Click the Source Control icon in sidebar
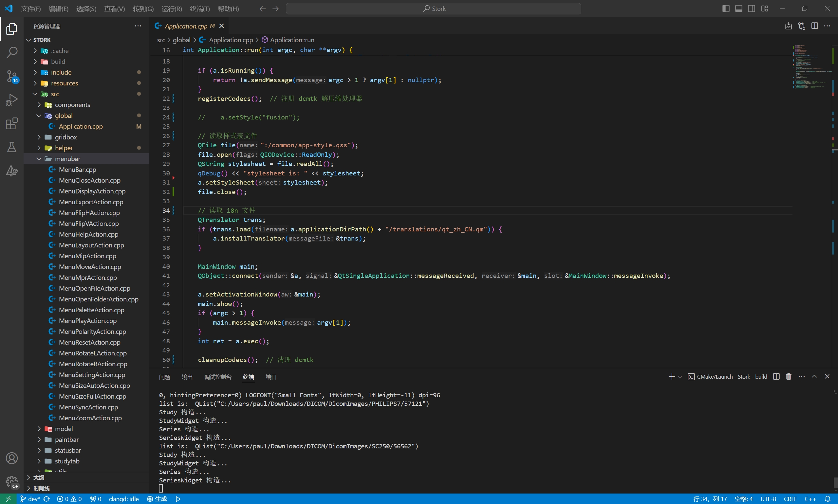838x504 pixels. 12,78
